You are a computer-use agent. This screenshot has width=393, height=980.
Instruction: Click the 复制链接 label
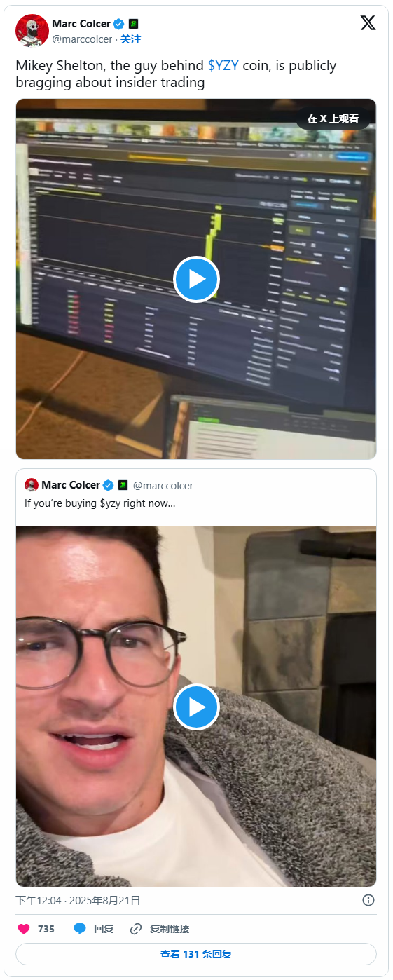[x=170, y=929]
